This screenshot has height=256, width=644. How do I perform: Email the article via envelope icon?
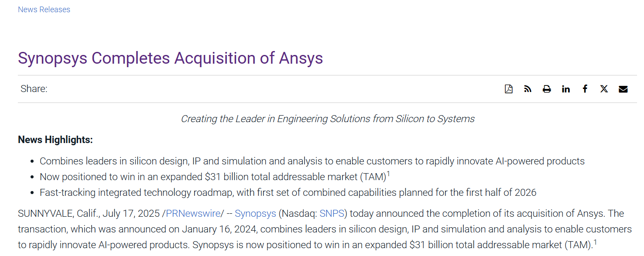click(623, 89)
